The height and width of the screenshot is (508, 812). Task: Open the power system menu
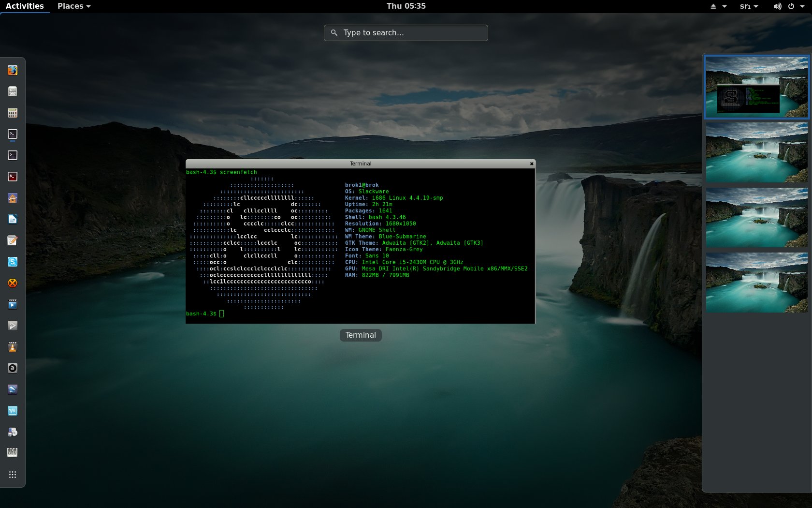[x=791, y=6]
